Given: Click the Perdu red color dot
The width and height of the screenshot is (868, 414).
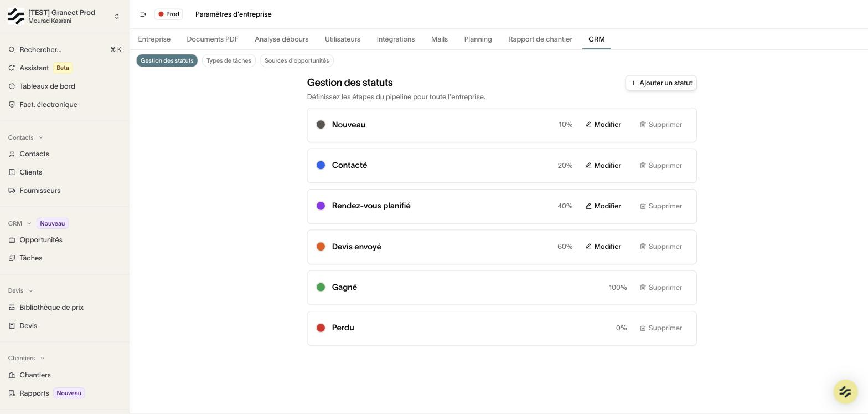Looking at the screenshot, I should tap(321, 328).
